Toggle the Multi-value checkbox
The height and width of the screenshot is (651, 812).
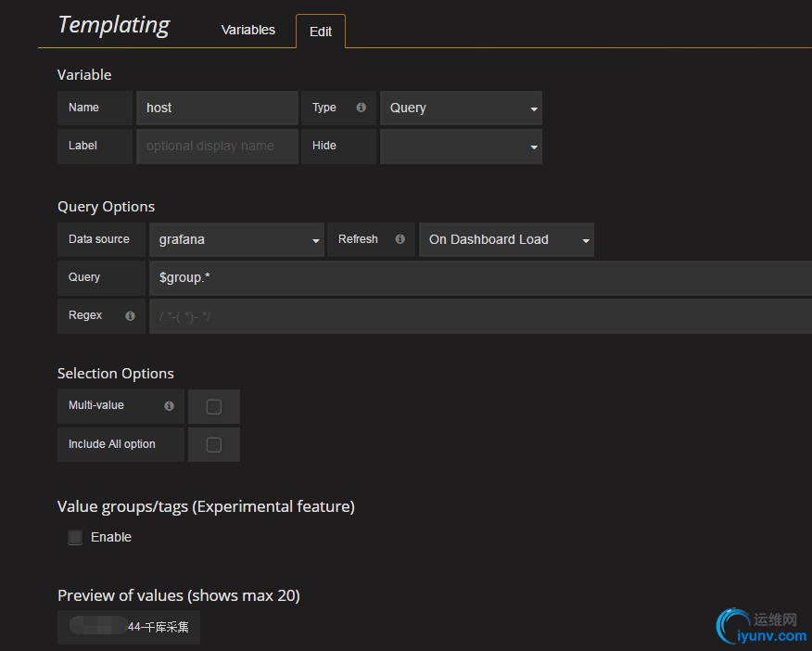[x=214, y=406]
